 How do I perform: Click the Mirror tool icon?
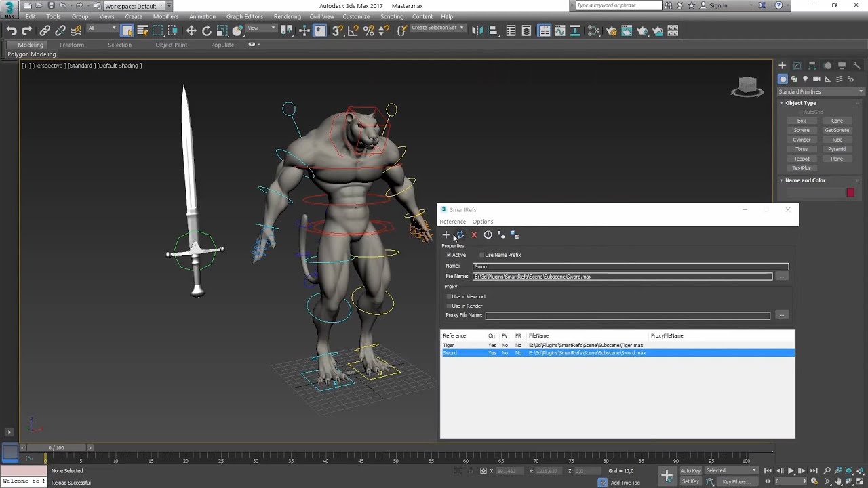477,31
